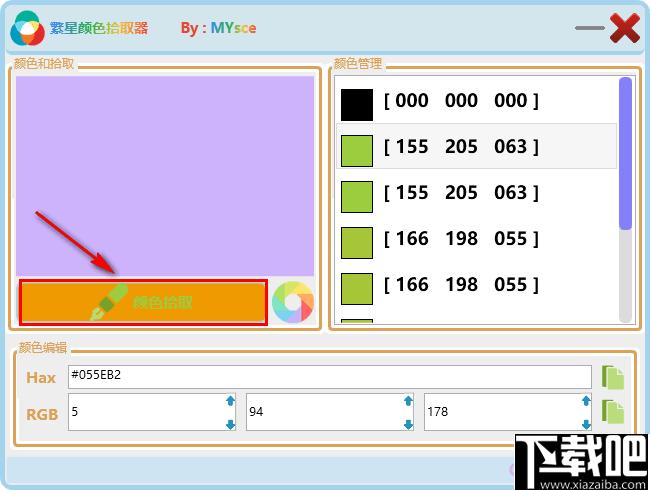This screenshot has width=650, height=490.
Task: Decrease the red value with down arrow
Action: point(230,425)
